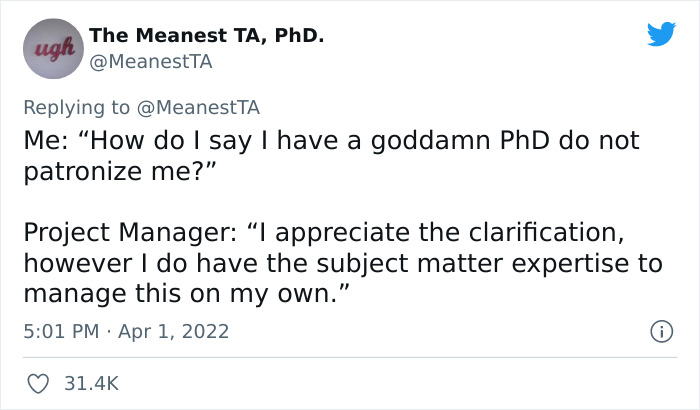This screenshot has height=410, width=700.
Task: Click the @MeanestTA handle below the name
Action: pos(150,61)
